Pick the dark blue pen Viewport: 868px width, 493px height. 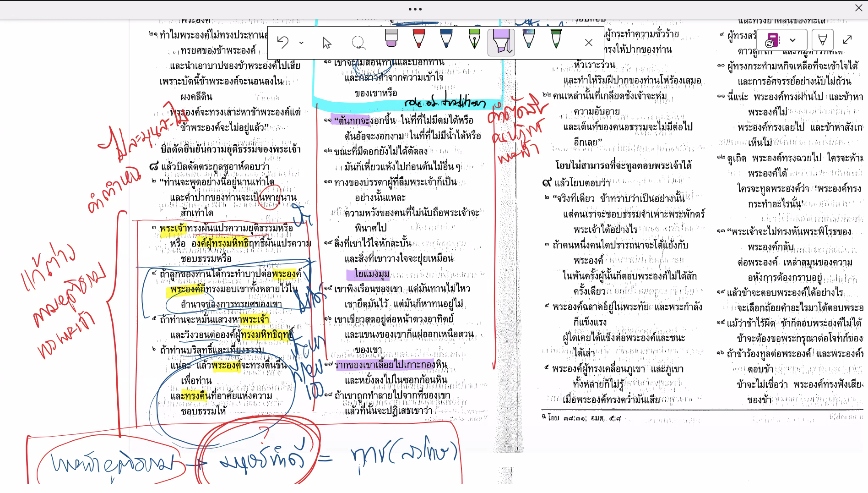[x=446, y=38]
